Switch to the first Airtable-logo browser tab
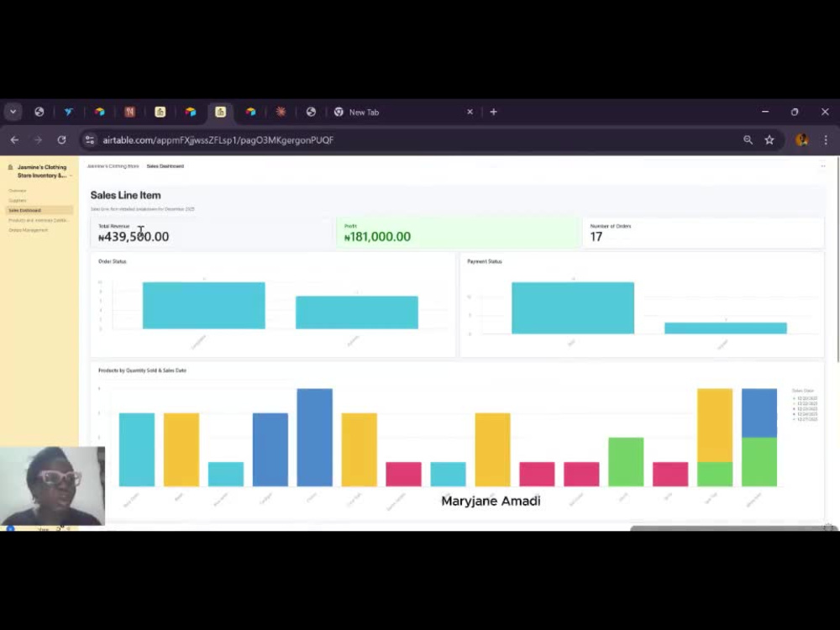Image resolution: width=840 pixels, height=630 pixels. (100, 112)
